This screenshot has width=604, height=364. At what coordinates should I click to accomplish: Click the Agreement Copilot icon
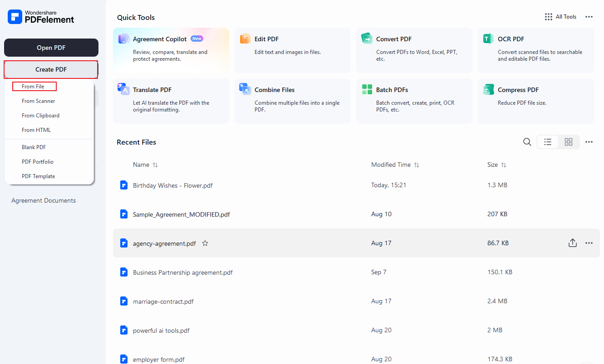(124, 39)
